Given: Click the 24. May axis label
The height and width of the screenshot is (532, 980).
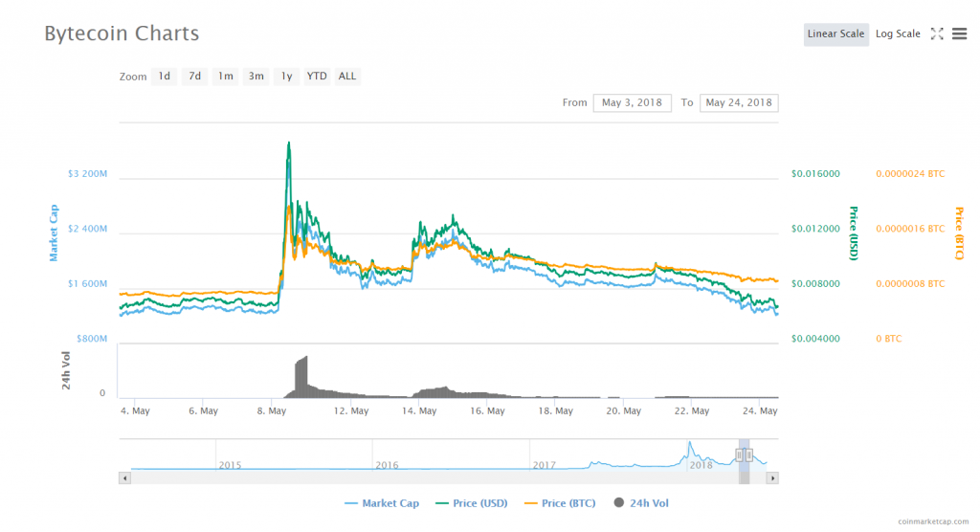Looking at the screenshot, I should (x=760, y=410).
